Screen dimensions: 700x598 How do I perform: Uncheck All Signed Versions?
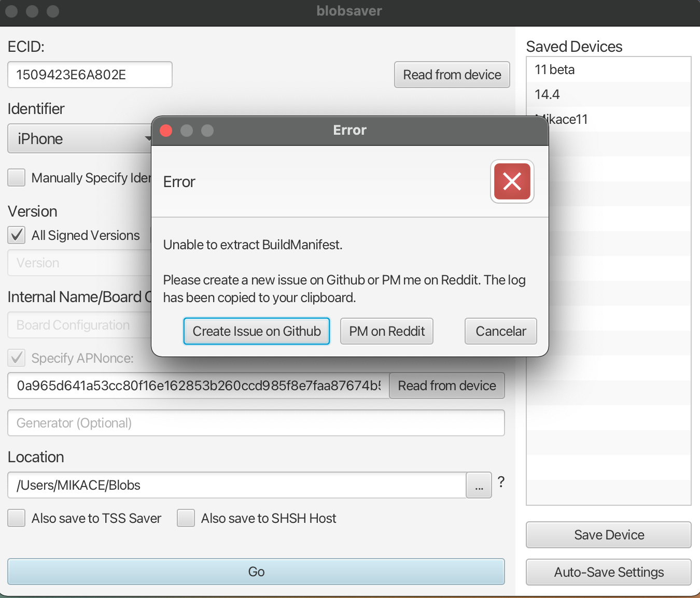(16, 235)
